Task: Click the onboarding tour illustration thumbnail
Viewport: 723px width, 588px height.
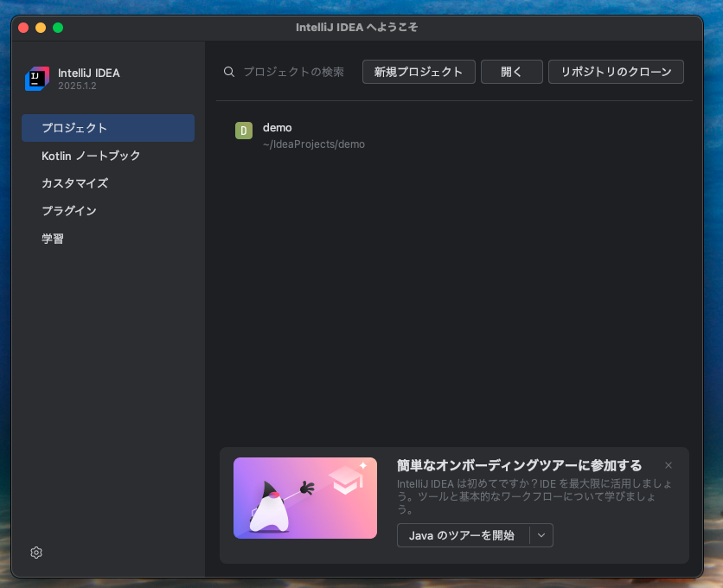Action: click(305, 498)
